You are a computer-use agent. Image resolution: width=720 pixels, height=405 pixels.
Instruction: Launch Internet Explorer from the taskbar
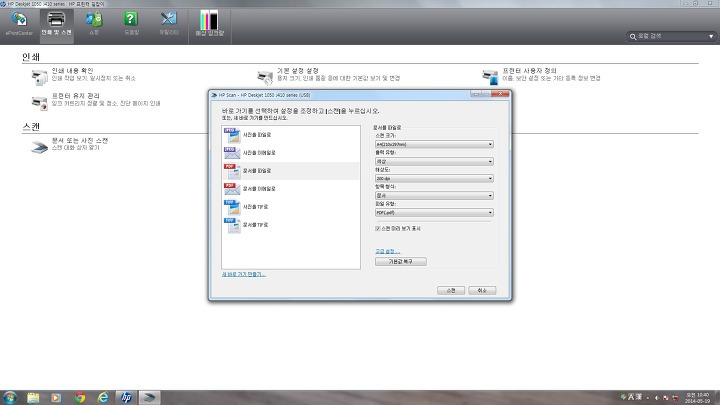[x=103, y=398]
